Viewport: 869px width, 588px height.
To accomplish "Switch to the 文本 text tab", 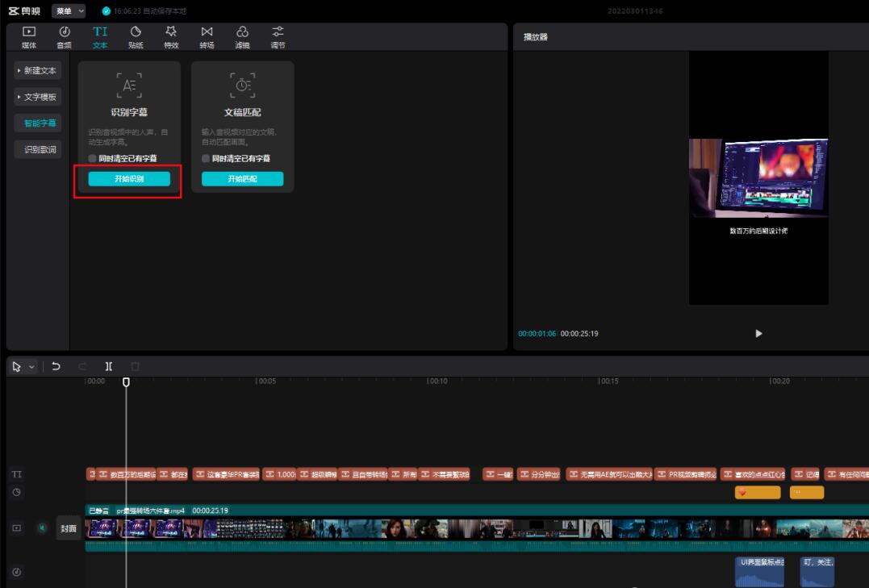I will pos(100,37).
